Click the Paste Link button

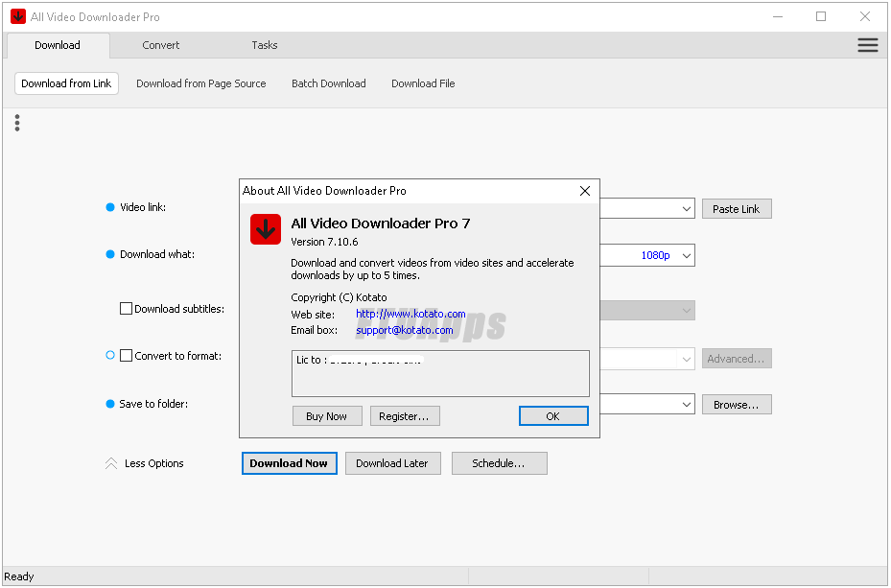tap(737, 209)
